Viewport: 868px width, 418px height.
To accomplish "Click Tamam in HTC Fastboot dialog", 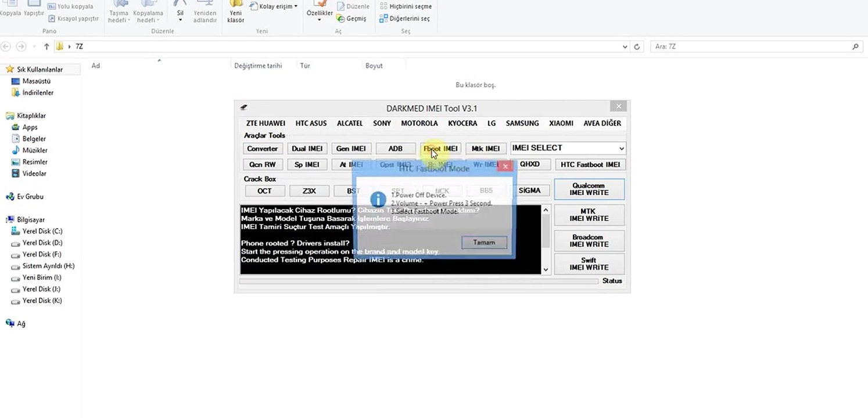I will (484, 242).
